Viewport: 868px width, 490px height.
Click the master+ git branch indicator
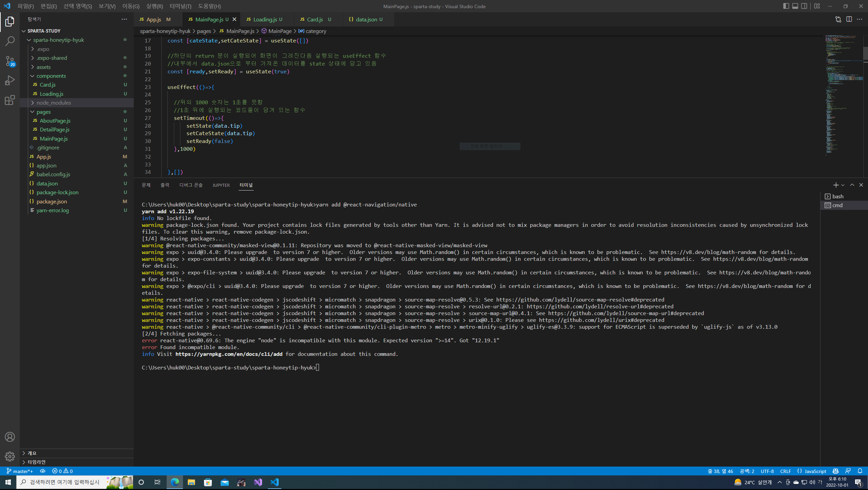[20, 471]
